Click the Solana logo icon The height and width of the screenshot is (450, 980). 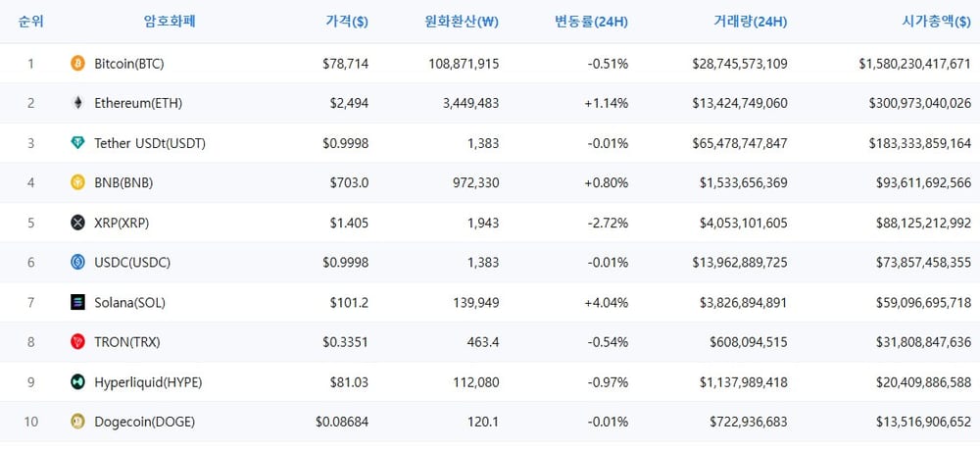(x=77, y=303)
